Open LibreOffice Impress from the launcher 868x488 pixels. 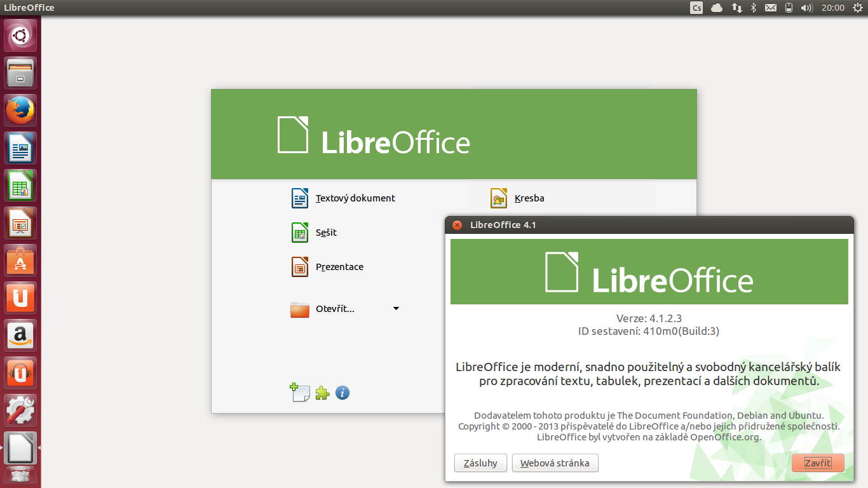click(20, 222)
